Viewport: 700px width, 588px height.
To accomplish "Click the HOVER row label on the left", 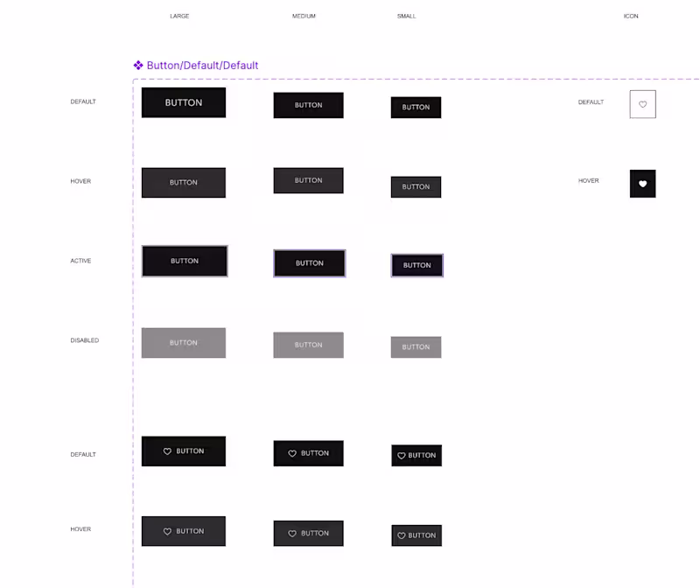I will [80, 180].
